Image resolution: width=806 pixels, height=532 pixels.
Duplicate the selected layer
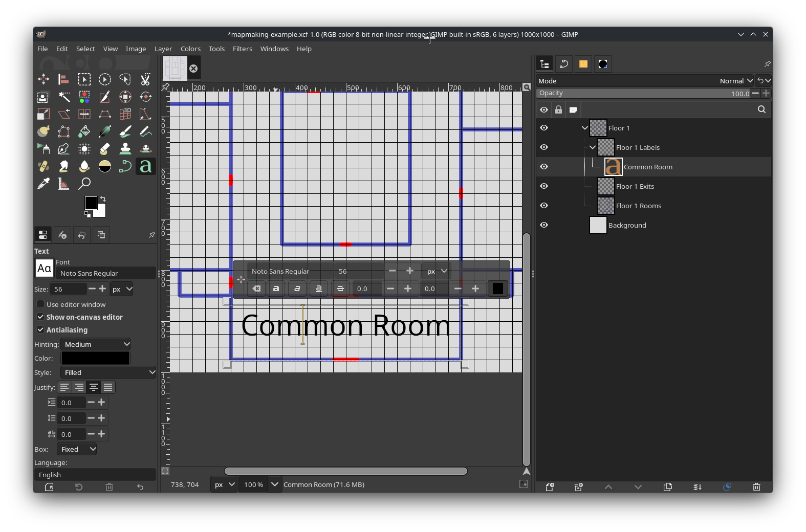[668, 487]
